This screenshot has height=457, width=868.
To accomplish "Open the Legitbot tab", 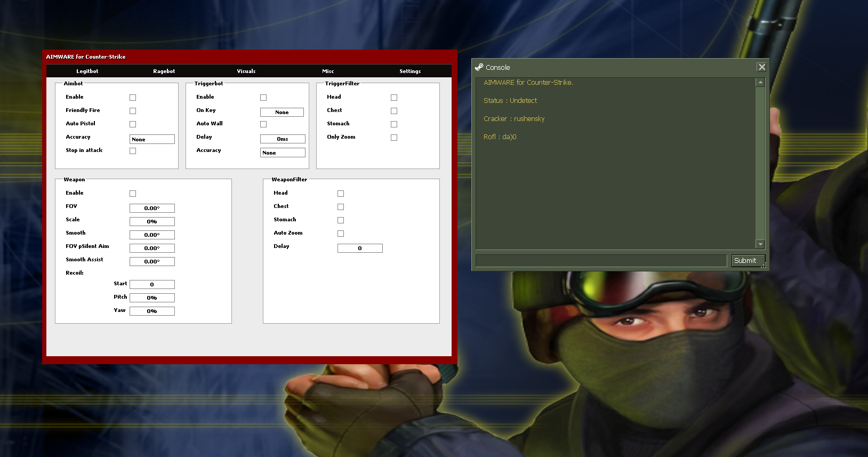I will tap(87, 71).
